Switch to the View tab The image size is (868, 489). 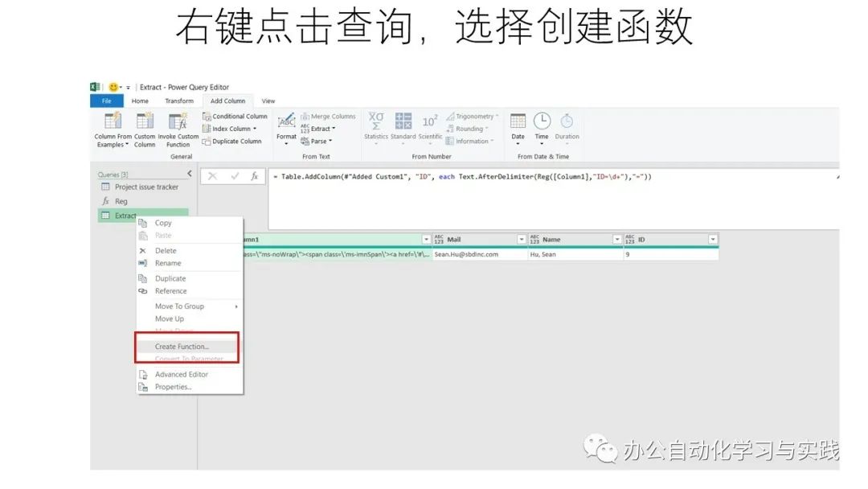click(268, 101)
